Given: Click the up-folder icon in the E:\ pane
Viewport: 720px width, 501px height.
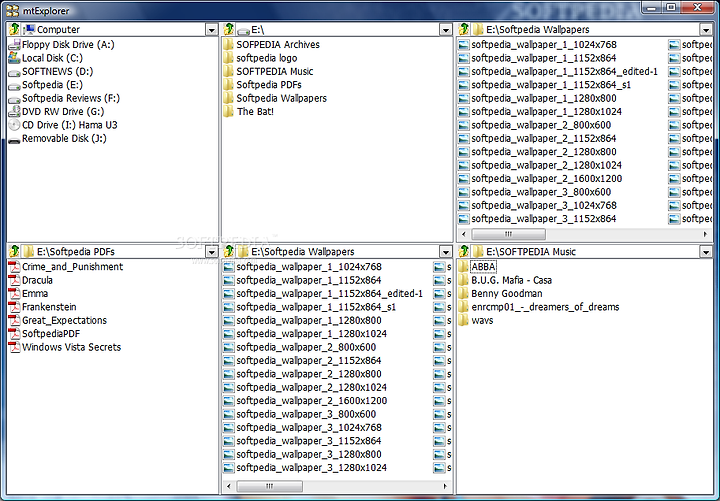Looking at the screenshot, I should [x=229, y=29].
